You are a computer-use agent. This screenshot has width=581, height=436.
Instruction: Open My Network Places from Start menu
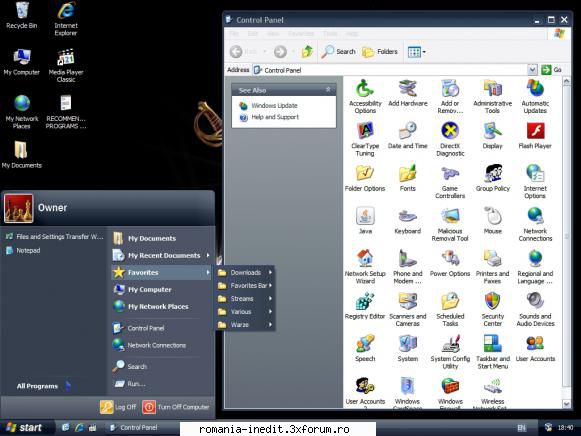click(161, 307)
